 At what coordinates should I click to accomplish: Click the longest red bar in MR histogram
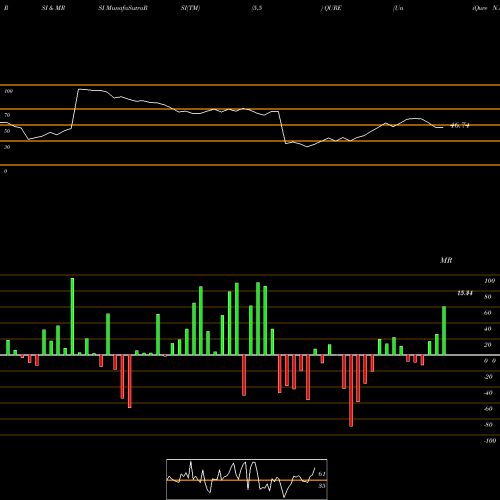point(351,391)
